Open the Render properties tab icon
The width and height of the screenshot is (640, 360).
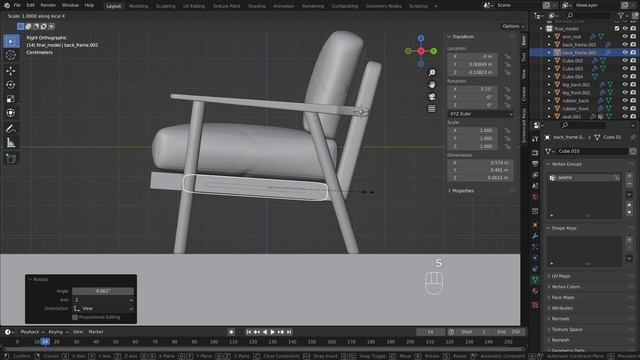[x=535, y=153]
